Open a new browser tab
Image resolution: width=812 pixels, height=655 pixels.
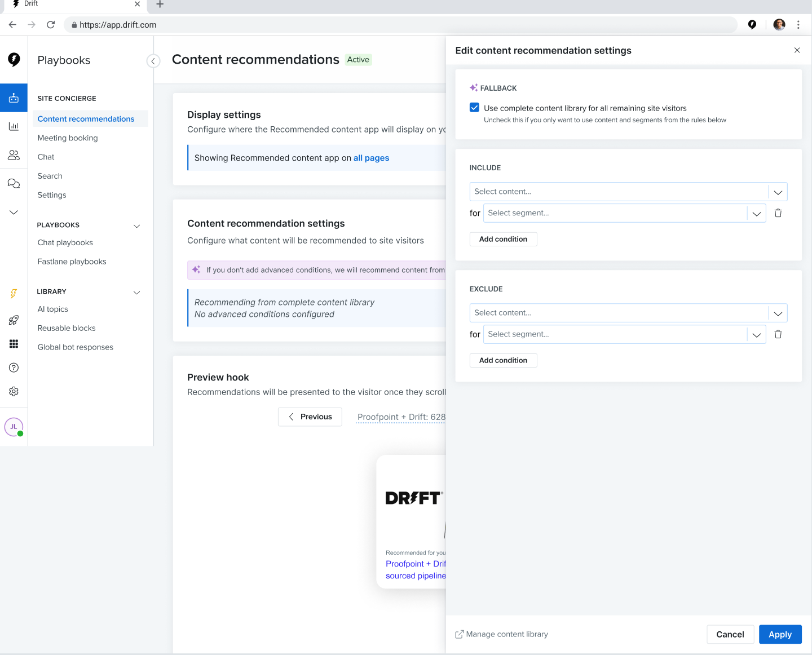click(x=160, y=5)
